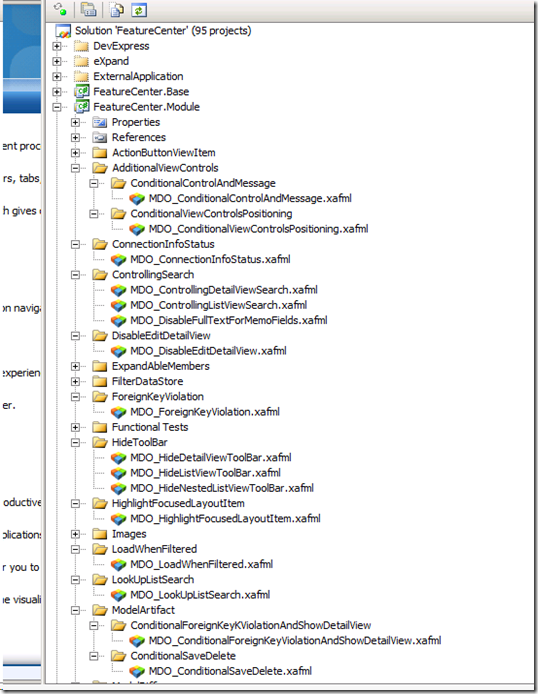The width and height of the screenshot is (538, 694).
Task: Select MDO_DisableFullTextForMemoFields.xafml file
Action: [229, 320]
